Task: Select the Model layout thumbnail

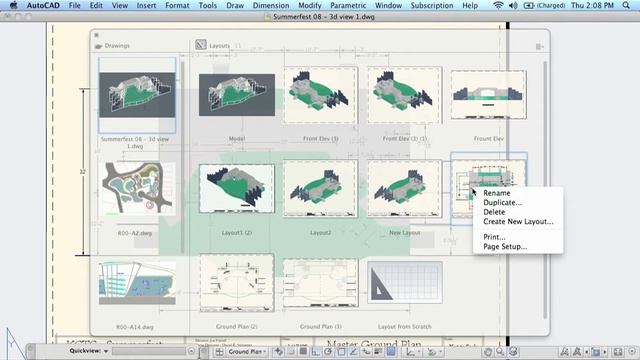Action: point(237,95)
